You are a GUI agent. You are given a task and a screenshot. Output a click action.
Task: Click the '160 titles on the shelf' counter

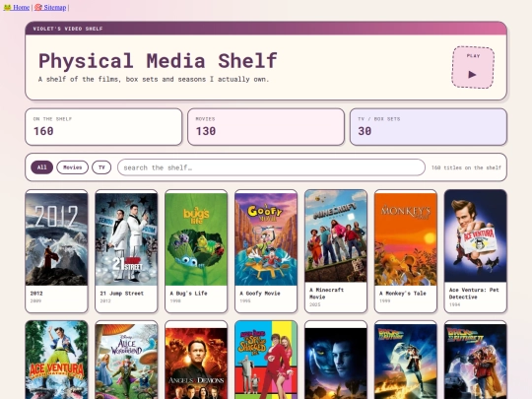click(466, 167)
